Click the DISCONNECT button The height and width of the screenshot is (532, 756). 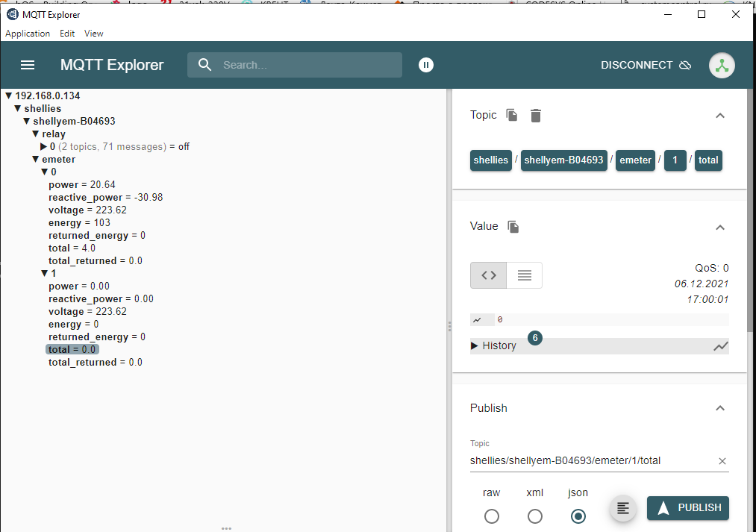pyautogui.click(x=646, y=65)
